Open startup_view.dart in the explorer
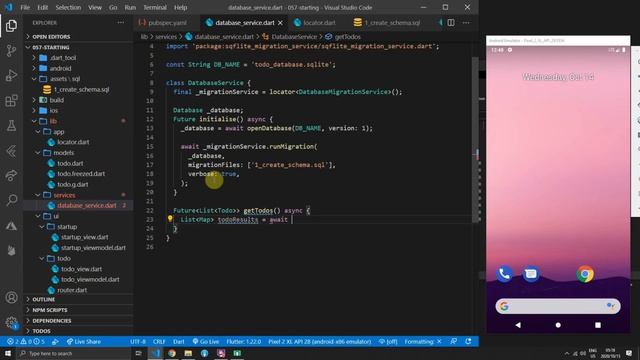The width and height of the screenshot is (640, 360). [84, 237]
